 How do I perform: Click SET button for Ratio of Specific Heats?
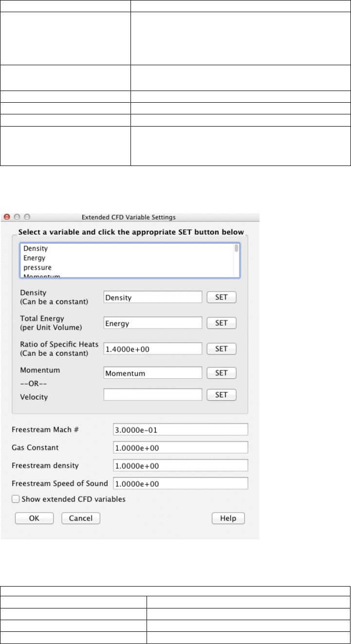pyautogui.click(x=222, y=349)
